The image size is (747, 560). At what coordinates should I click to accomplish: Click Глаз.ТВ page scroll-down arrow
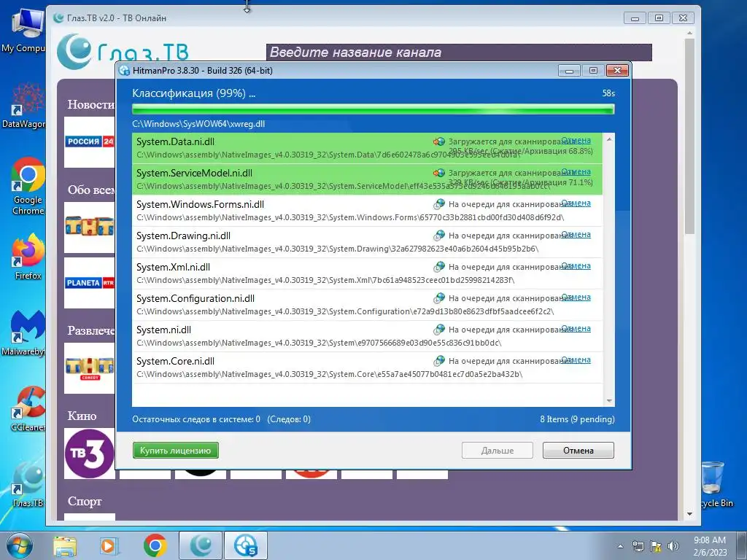click(689, 514)
